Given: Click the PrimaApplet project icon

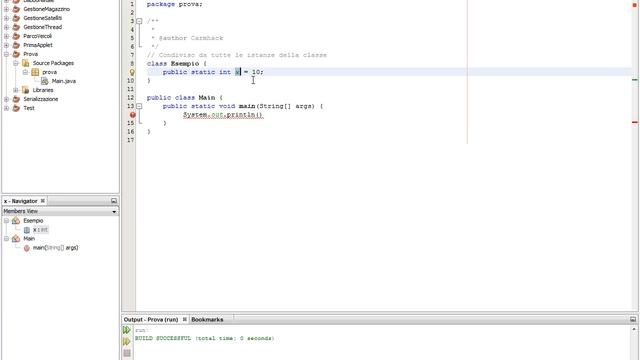Looking at the screenshot, I should click(x=16, y=45).
